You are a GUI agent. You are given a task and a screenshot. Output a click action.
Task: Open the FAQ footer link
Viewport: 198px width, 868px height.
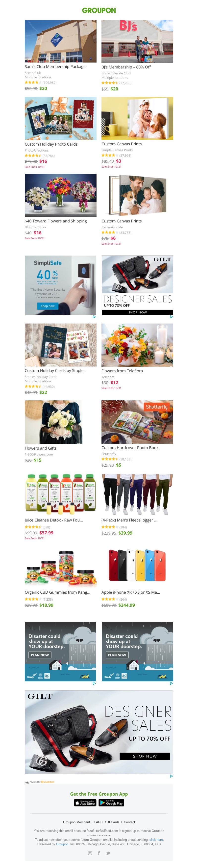coord(98,822)
